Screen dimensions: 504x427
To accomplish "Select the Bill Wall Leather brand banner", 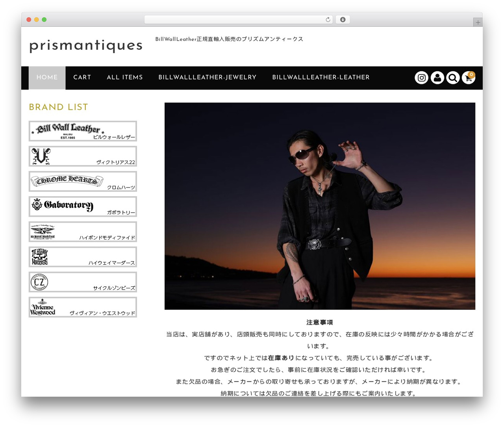I will pos(83,131).
